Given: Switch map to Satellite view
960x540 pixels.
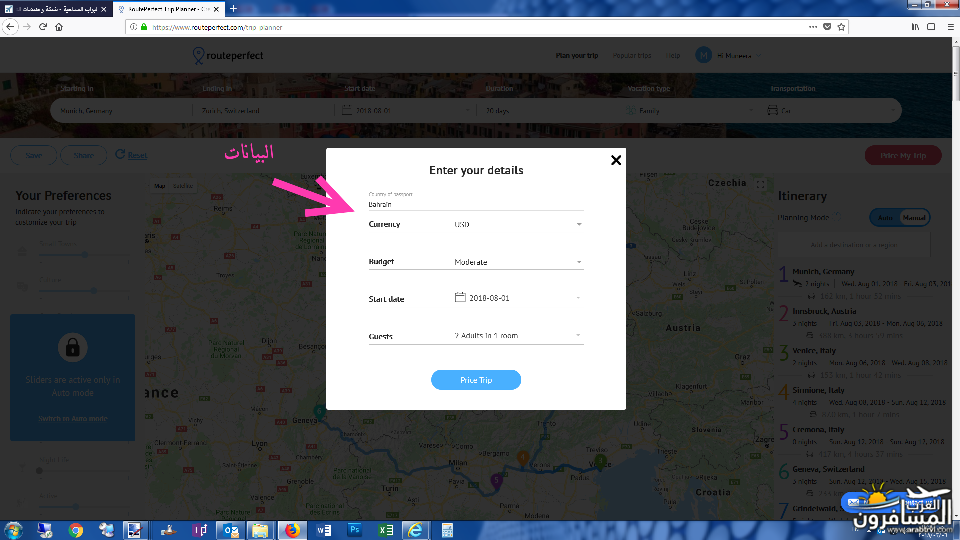Looking at the screenshot, I should coord(182,186).
